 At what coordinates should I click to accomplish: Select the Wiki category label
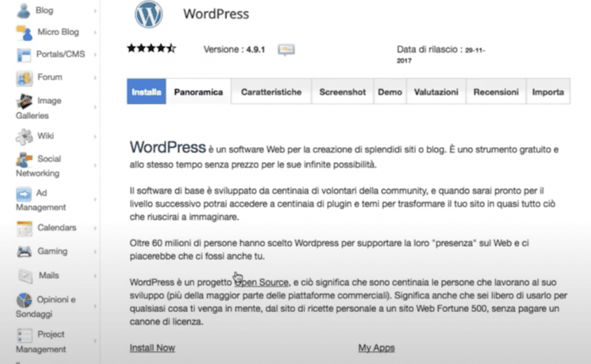[46, 136]
